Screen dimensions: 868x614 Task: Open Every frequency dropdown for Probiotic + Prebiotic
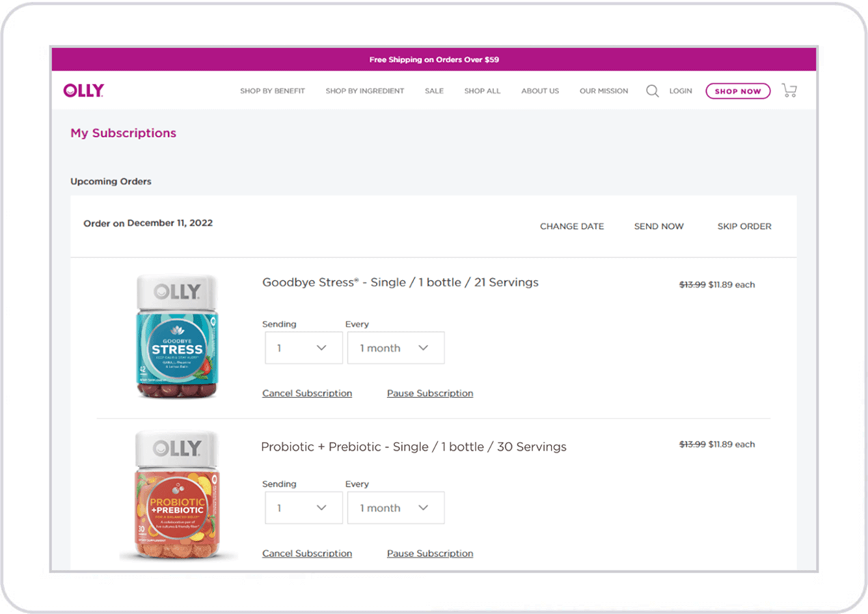[x=396, y=507]
